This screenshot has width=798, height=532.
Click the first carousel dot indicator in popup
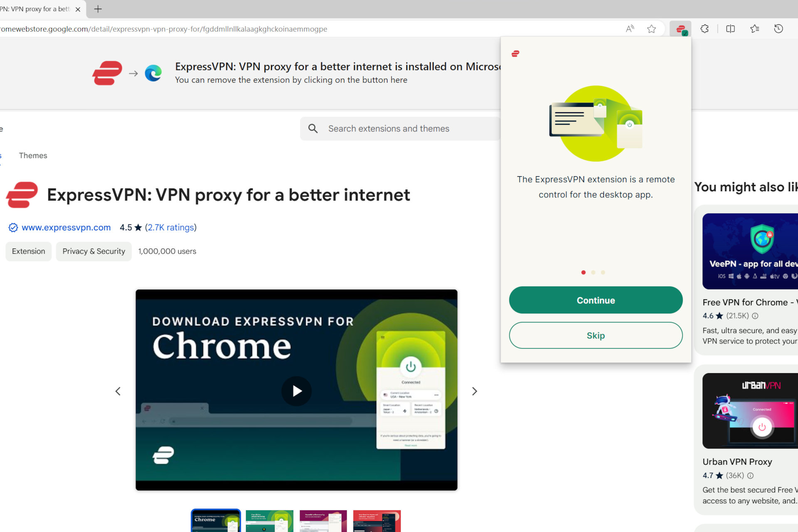[584, 273]
